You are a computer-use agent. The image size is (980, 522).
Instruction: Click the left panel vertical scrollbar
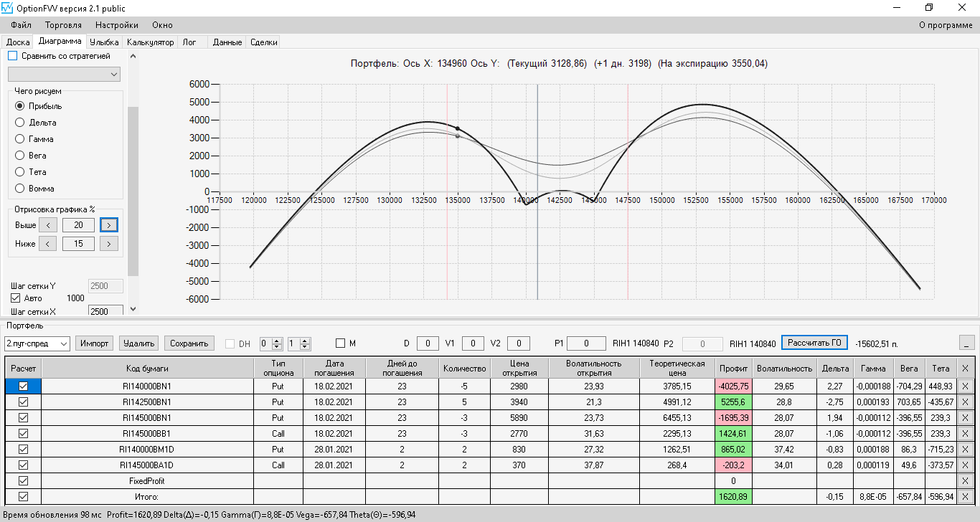tap(133, 191)
